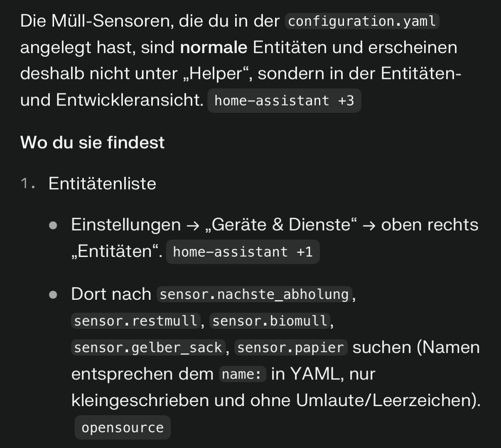
Task: Click the bold word "normale"
Action: click(214, 47)
